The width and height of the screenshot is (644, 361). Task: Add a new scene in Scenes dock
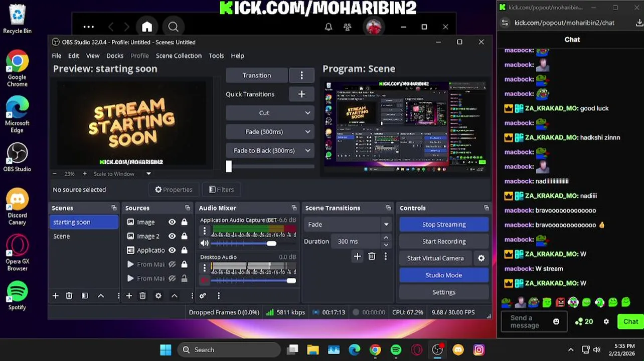coord(56,296)
